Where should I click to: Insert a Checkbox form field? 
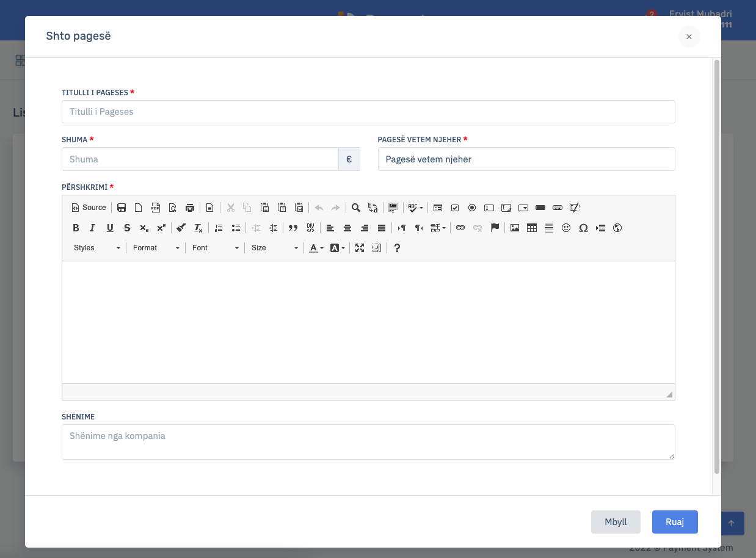click(x=455, y=208)
